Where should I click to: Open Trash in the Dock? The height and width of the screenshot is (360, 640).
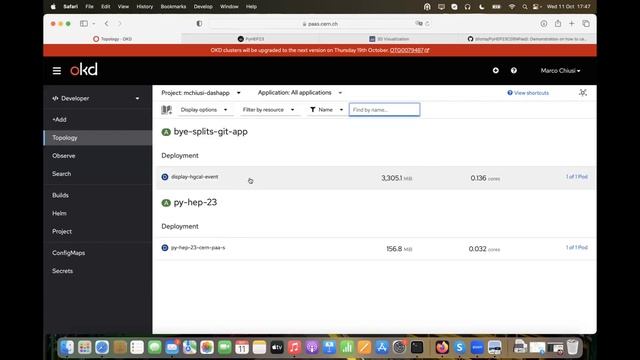(x=573, y=347)
